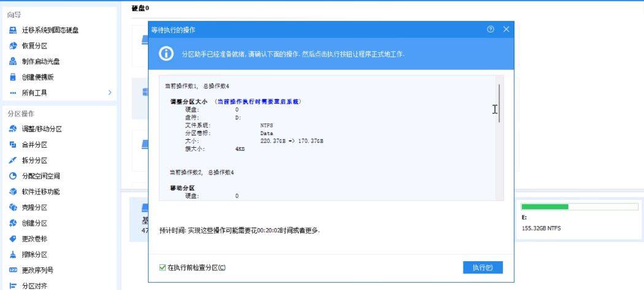Screen dimensions: 644x290
Task: Click 删除分区 in partition operations
Action: [34, 254]
